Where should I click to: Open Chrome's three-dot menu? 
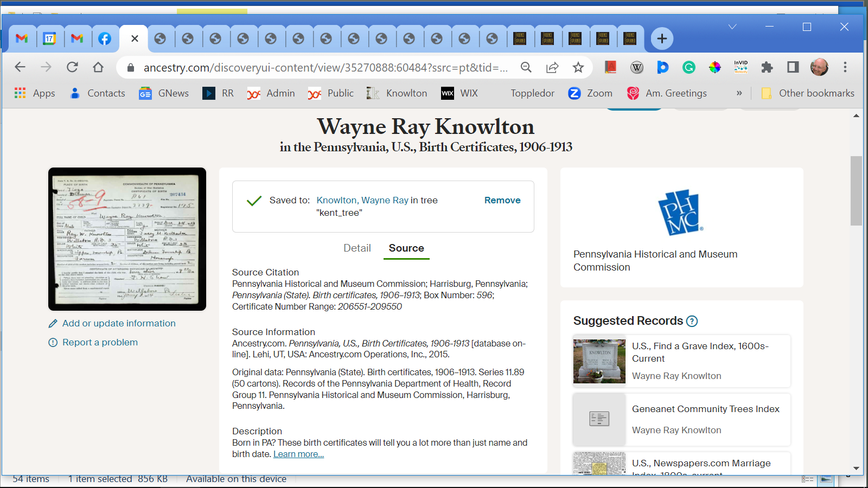(x=845, y=67)
